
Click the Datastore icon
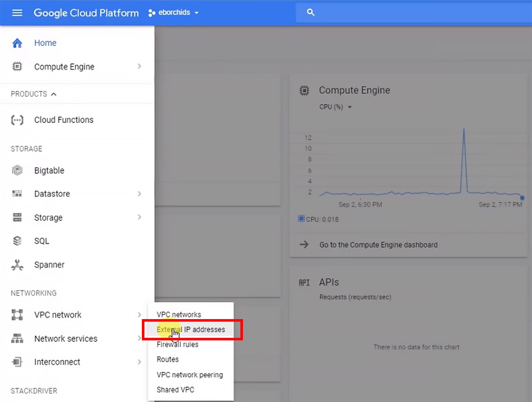click(17, 194)
